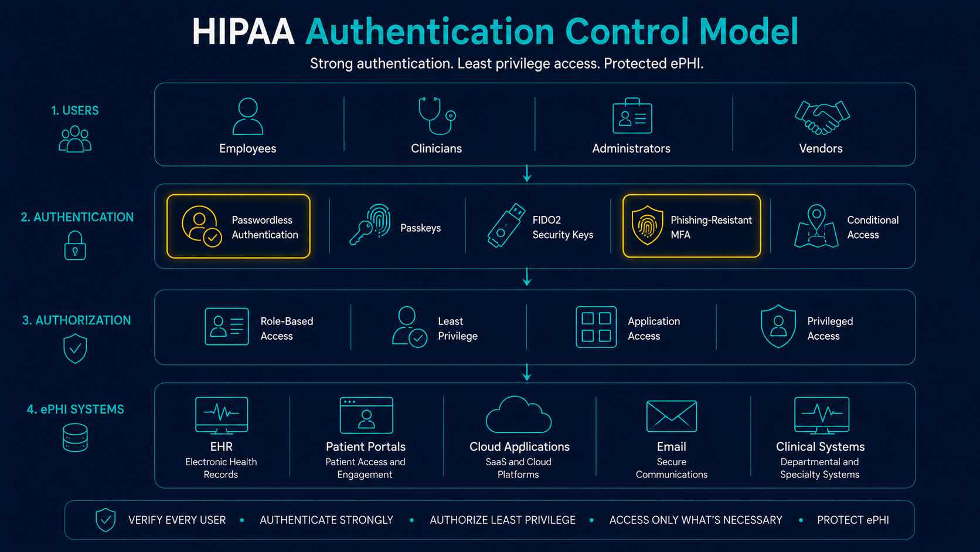Image resolution: width=980 pixels, height=552 pixels.
Task: Click the "EHR" heading
Action: coord(222,447)
